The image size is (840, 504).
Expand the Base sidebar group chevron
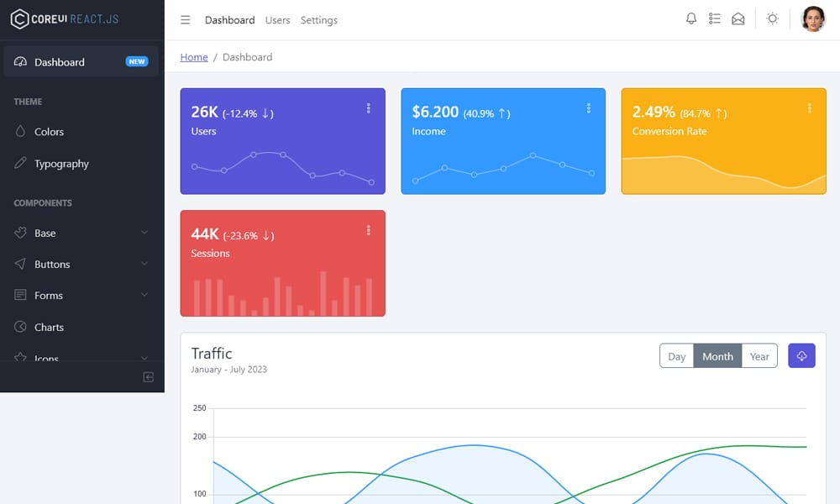coord(144,233)
